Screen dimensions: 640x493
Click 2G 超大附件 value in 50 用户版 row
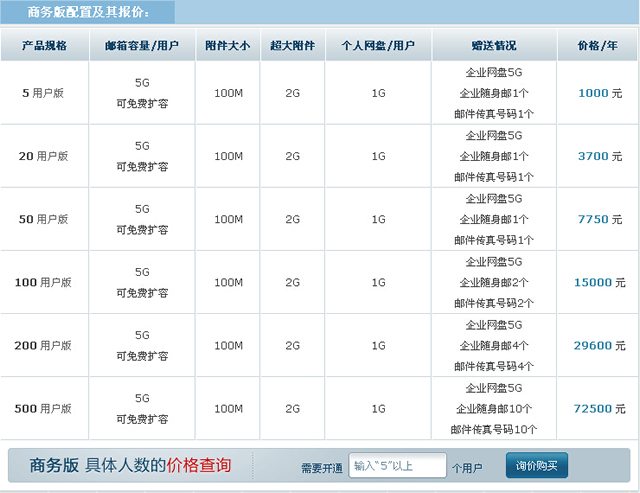pos(293,220)
